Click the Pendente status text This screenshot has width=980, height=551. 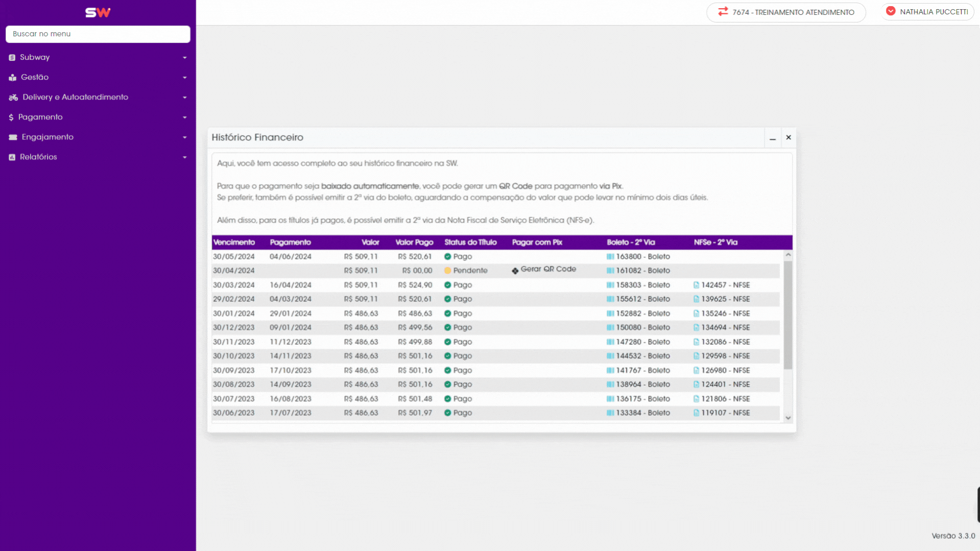[x=470, y=271]
